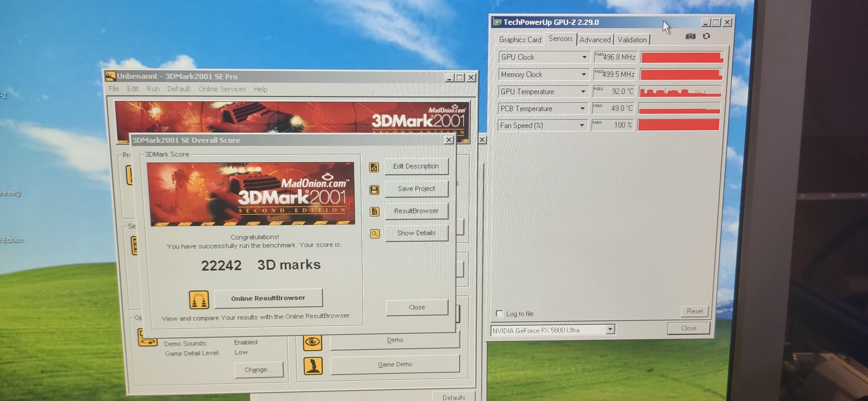
Task: Click the Defaults button
Action: (454, 397)
